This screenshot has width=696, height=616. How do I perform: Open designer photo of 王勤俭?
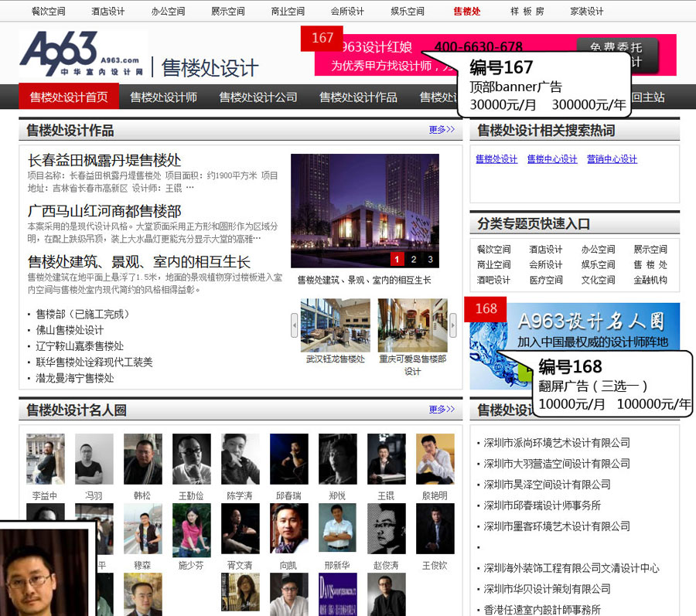click(x=192, y=459)
